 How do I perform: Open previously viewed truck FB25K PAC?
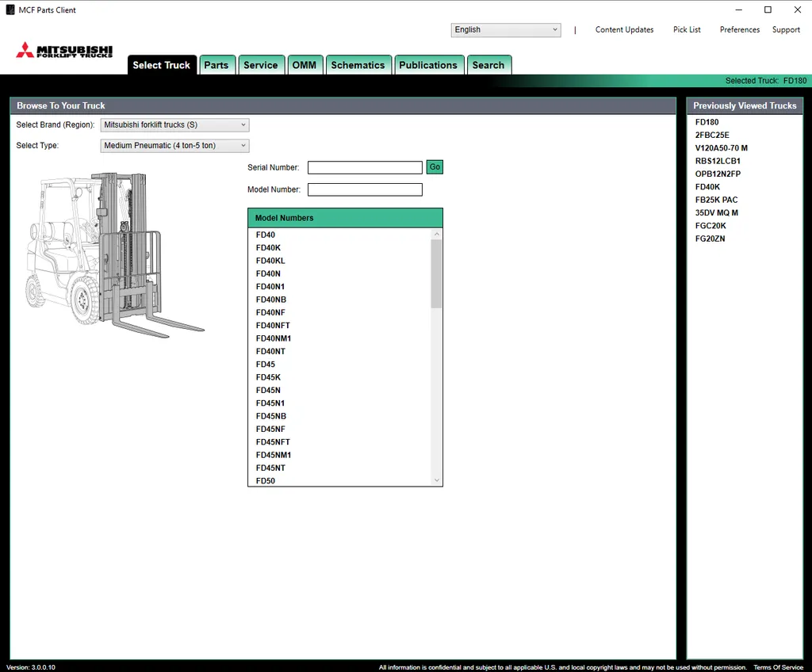coord(716,200)
